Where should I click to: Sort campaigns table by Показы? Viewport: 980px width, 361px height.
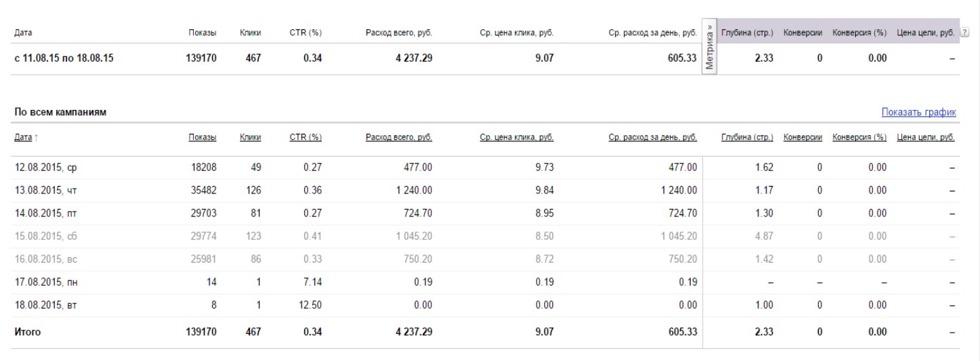[202, 138]
